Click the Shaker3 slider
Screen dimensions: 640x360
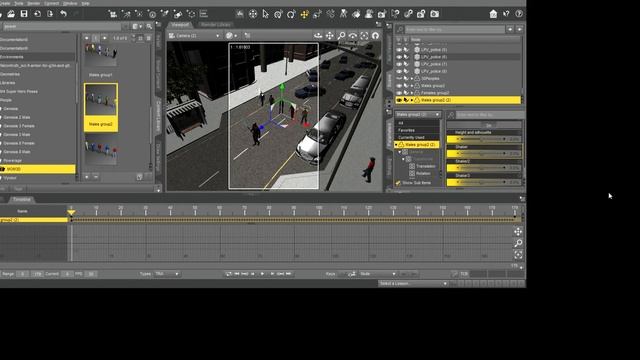[484, 182]
